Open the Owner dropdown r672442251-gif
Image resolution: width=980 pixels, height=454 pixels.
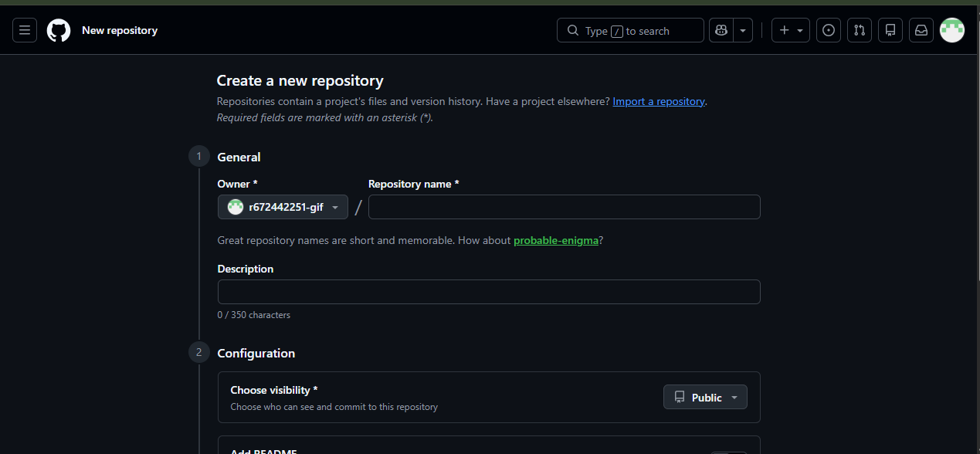click(x=283, y=207)
